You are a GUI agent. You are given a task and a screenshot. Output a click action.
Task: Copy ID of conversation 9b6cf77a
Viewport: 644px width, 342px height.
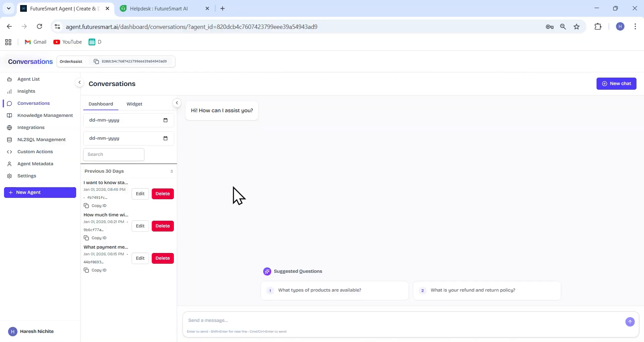pyautogui.click(x=95, y=238)
